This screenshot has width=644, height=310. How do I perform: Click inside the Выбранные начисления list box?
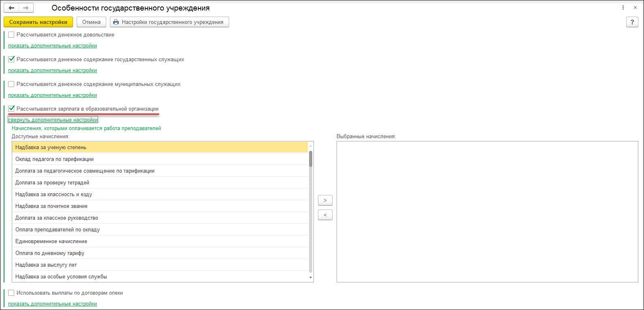487,212
